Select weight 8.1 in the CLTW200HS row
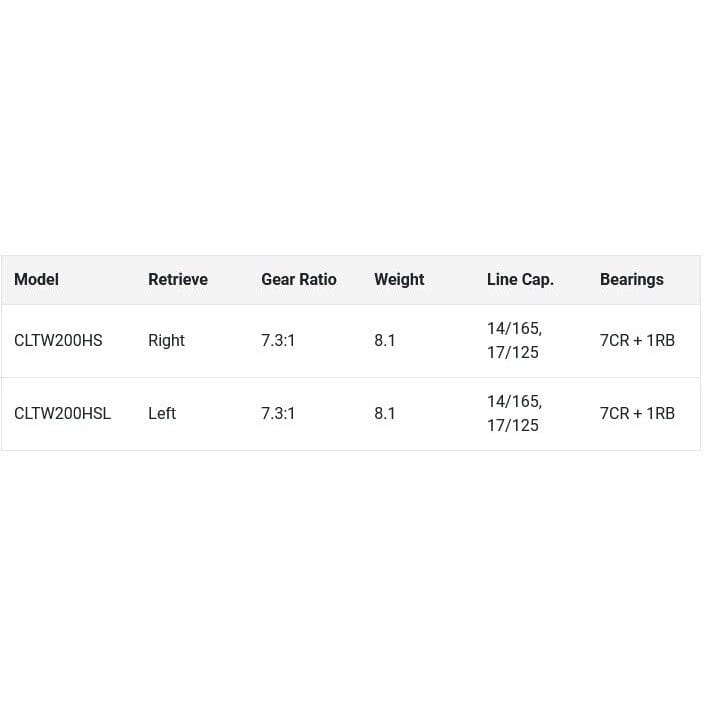 click(x=385, y=341)
